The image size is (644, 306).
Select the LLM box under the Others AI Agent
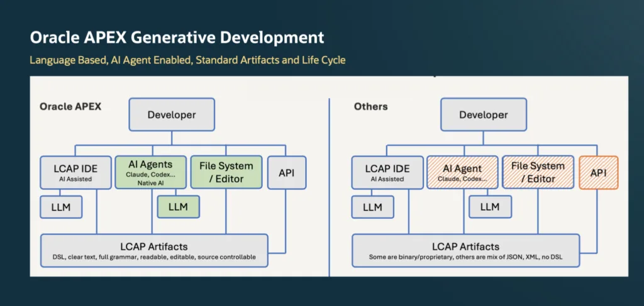point(491,207)
